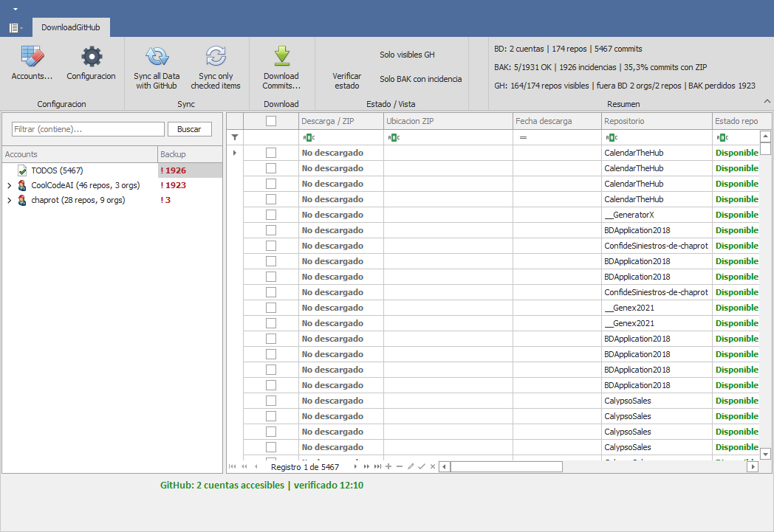Click the CoolCodeAI account user icon
Image resolution: width=774 pixels, height=532 pixels.
click(x=22, y=185)
